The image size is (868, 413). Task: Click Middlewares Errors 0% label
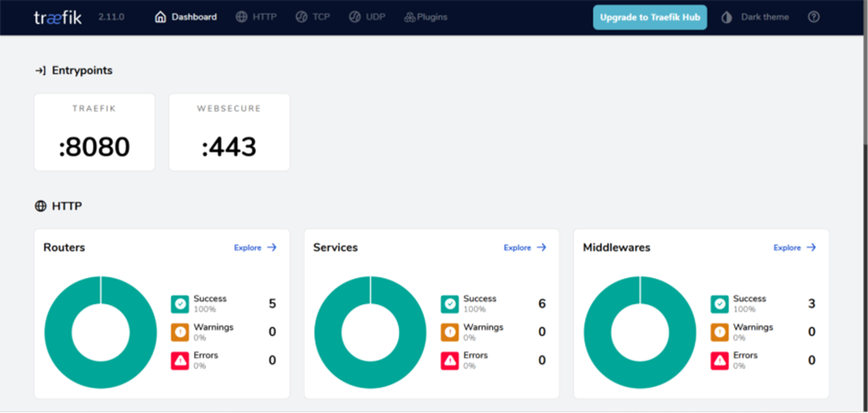click(x=745, y=359)
